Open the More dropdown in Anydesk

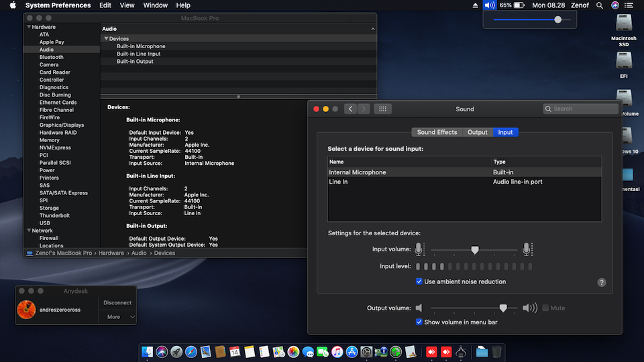pos(117,316)
